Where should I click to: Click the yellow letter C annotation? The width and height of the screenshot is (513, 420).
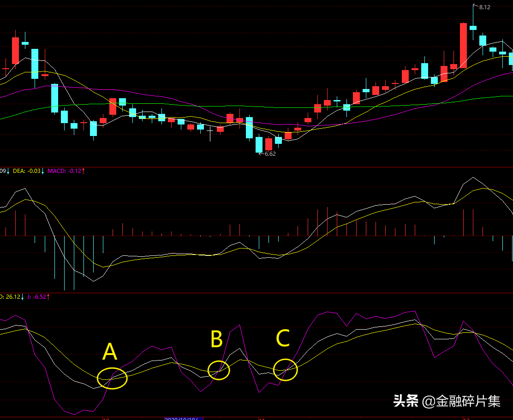pos(282,339)
